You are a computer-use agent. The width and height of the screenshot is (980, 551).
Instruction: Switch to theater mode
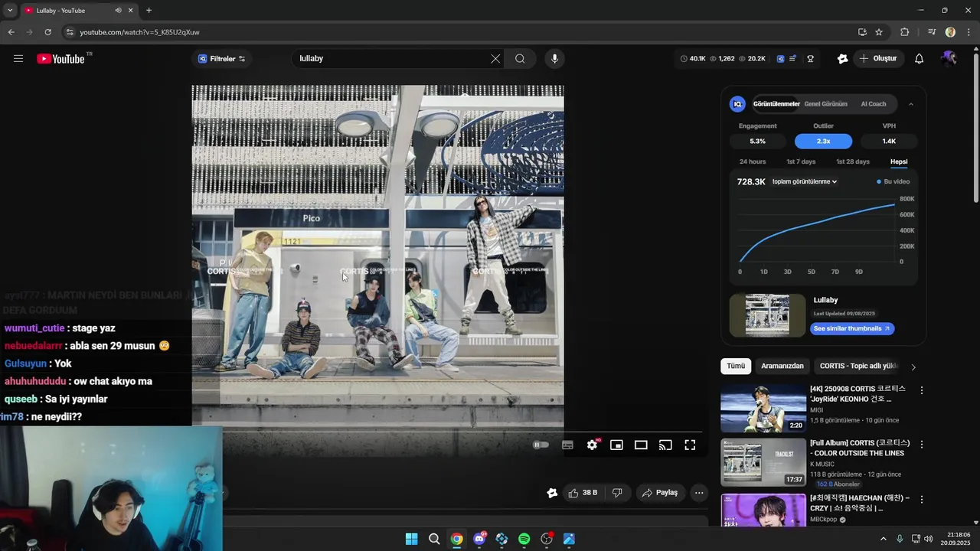[641, 445]
